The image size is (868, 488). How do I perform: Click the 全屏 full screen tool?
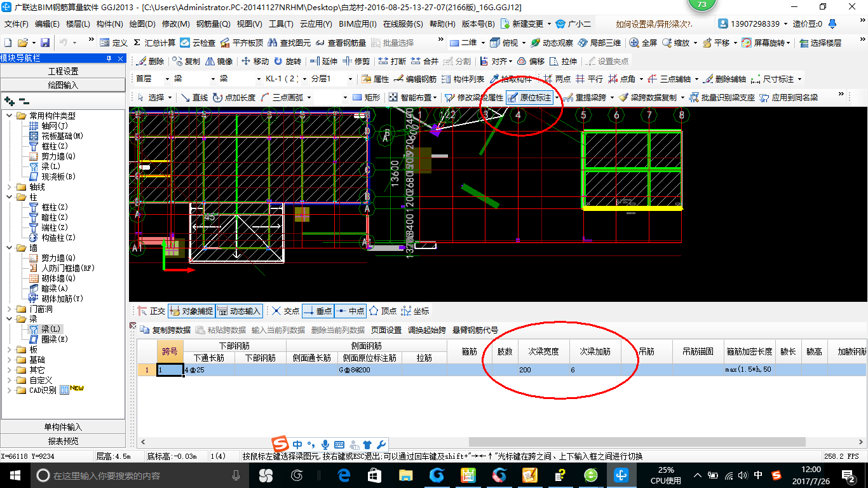pos(643,43)
